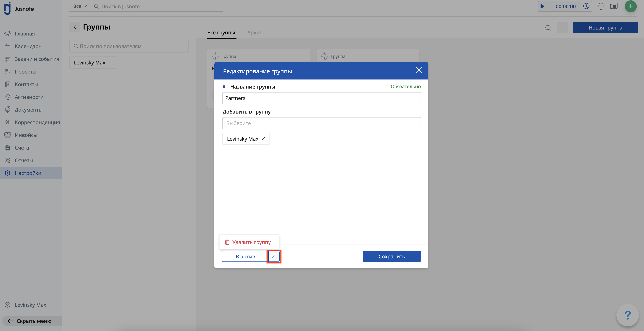Screen dimensions: 644x331
Task: Open 'Выберите' add-to-group combo box
Action: click(x=321, y=123)
